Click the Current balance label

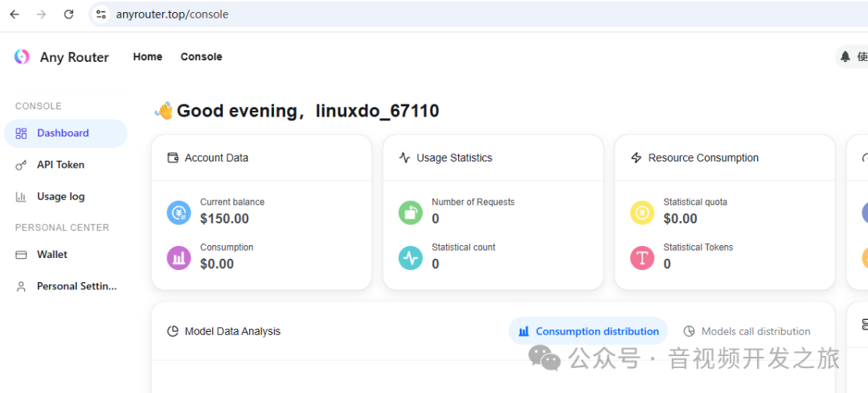coord(232,202)
